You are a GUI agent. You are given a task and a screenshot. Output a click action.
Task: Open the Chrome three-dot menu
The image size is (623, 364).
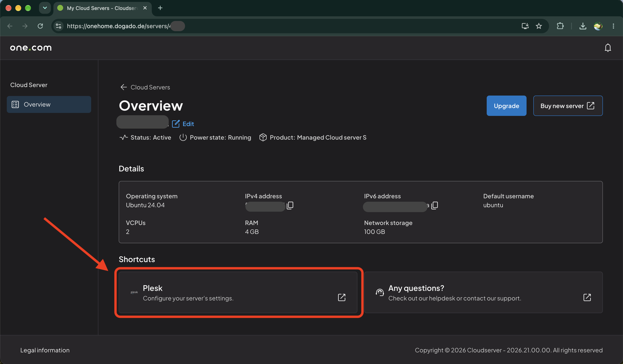[x=613, y=26]
